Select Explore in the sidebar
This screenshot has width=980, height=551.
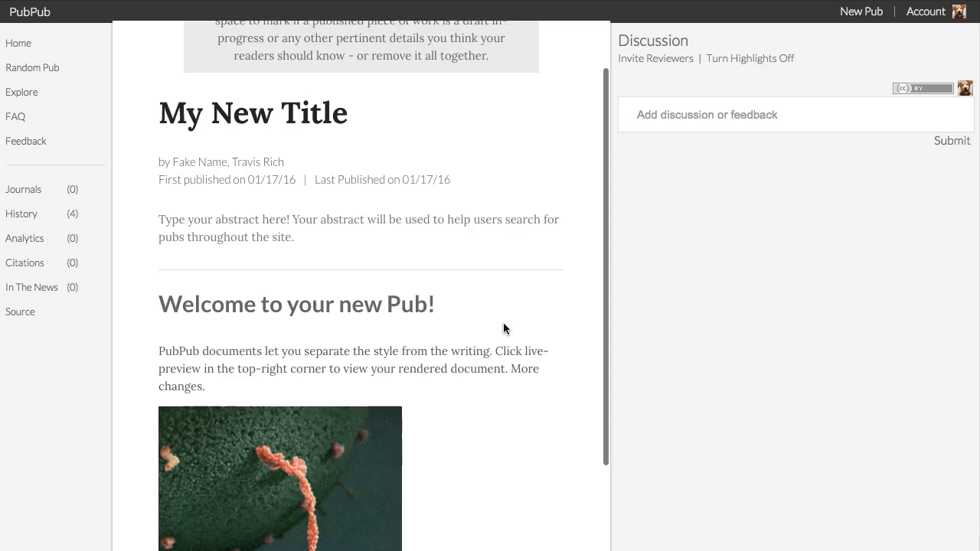coord(21,92)
